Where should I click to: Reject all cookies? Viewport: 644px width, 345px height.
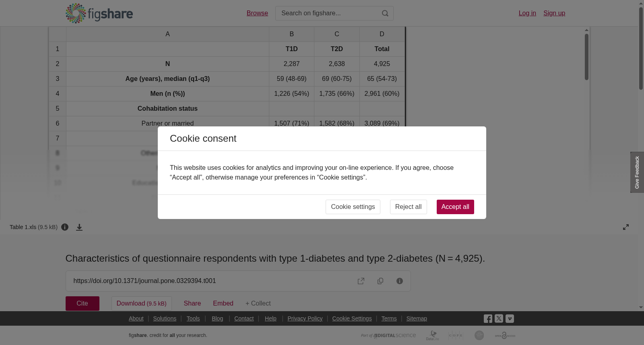click(408, 207)
